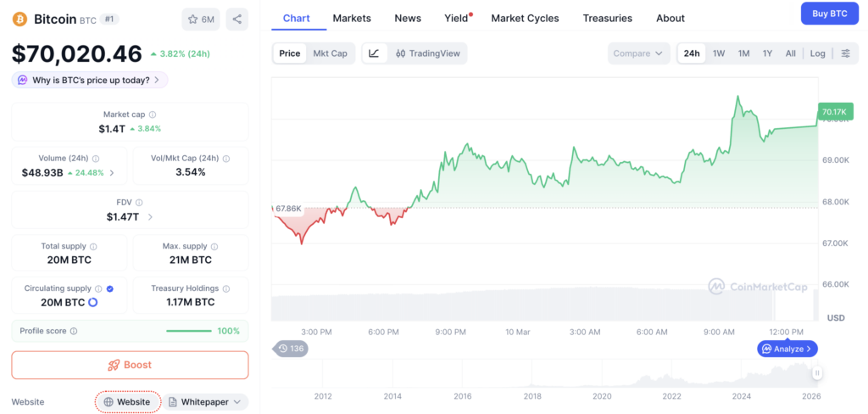Select Price chart mode
Screen dimensions: 868x414
tap(290, 53)
